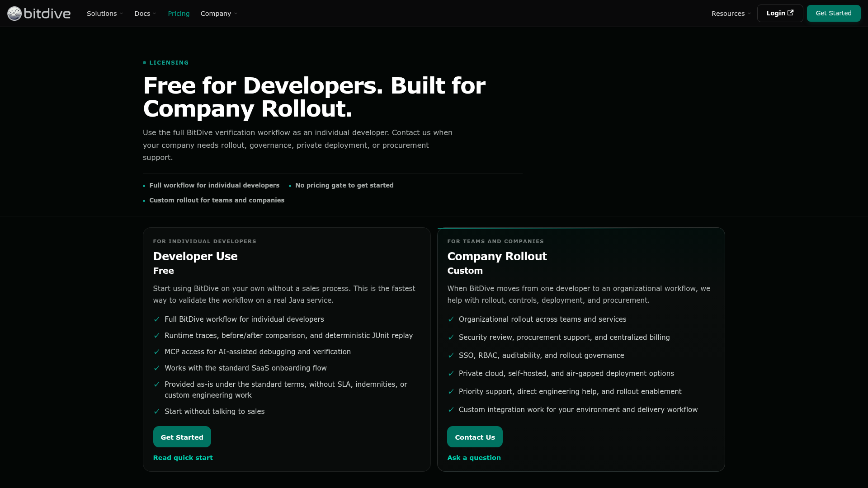Click the Developer Use card title
The image size is (868, 488).
click(195, 256)
